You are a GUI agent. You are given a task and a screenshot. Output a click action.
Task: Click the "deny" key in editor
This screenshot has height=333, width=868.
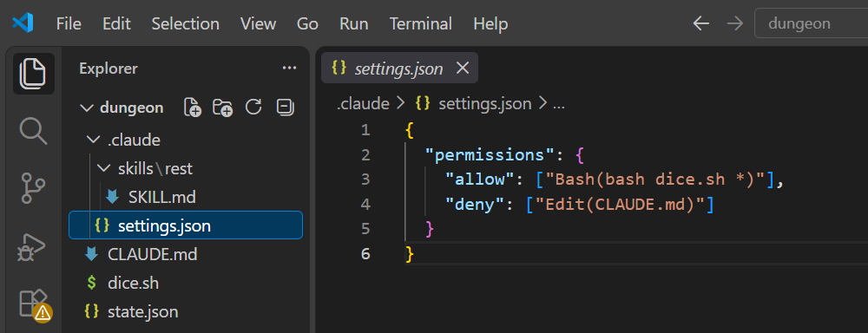point(480,205)
